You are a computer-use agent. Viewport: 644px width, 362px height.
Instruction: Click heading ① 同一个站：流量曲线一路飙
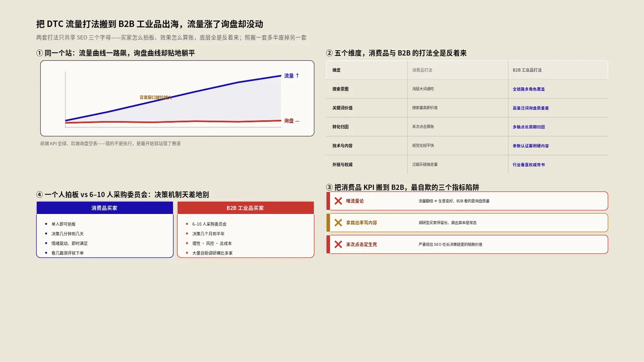tap(116, 53)
